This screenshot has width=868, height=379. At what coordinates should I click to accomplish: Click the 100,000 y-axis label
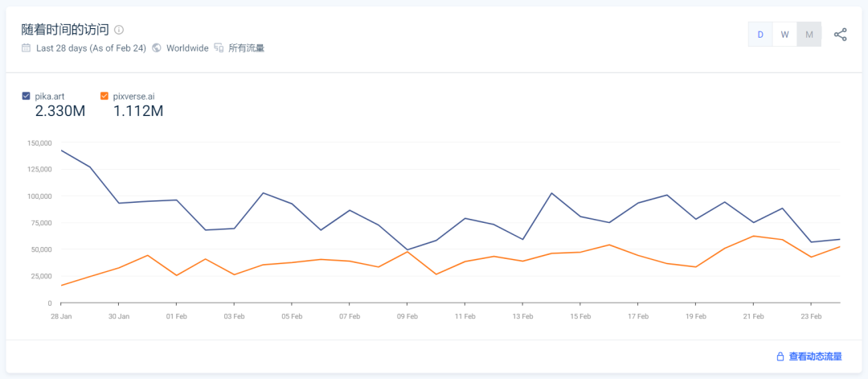click(x=39, y=196)
